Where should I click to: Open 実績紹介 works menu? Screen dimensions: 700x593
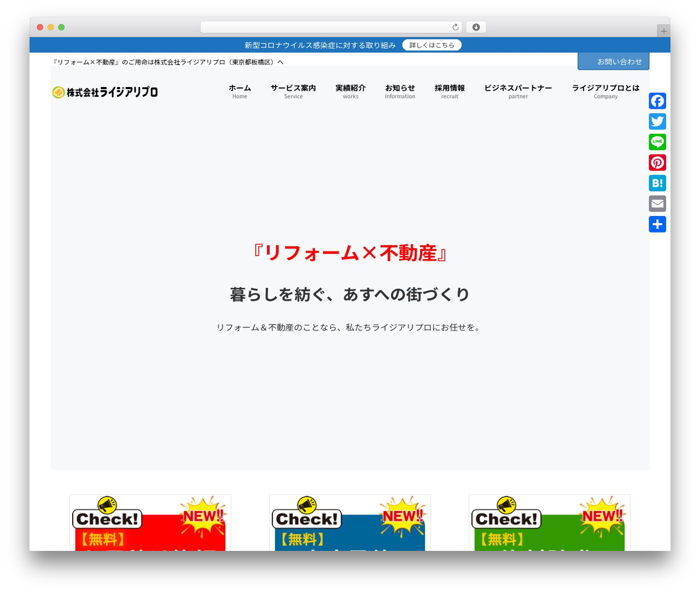(x=351, y=91)
